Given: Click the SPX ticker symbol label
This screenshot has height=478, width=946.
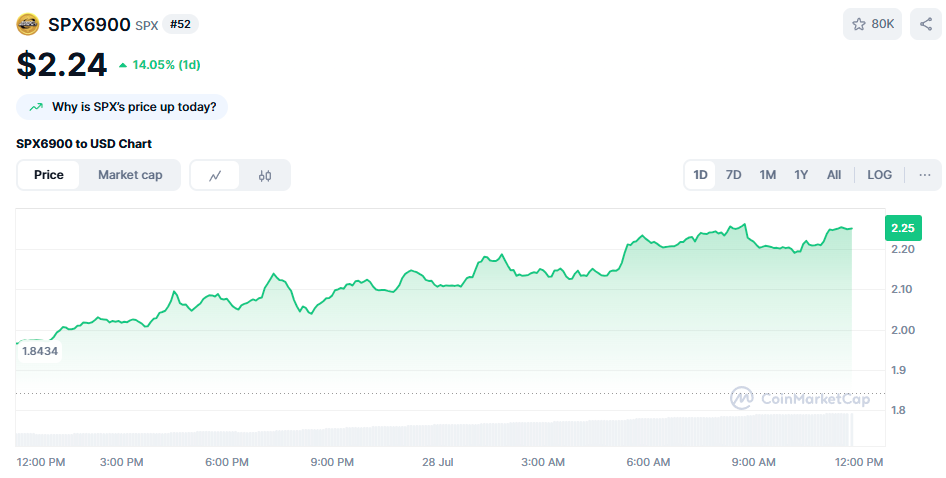Looking at the screenshot, I should [147, 25].
